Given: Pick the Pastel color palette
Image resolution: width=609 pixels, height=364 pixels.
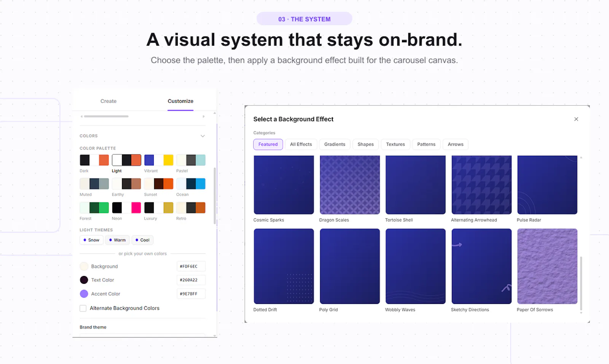Looking at the screenshot, I should coord(191,160).
